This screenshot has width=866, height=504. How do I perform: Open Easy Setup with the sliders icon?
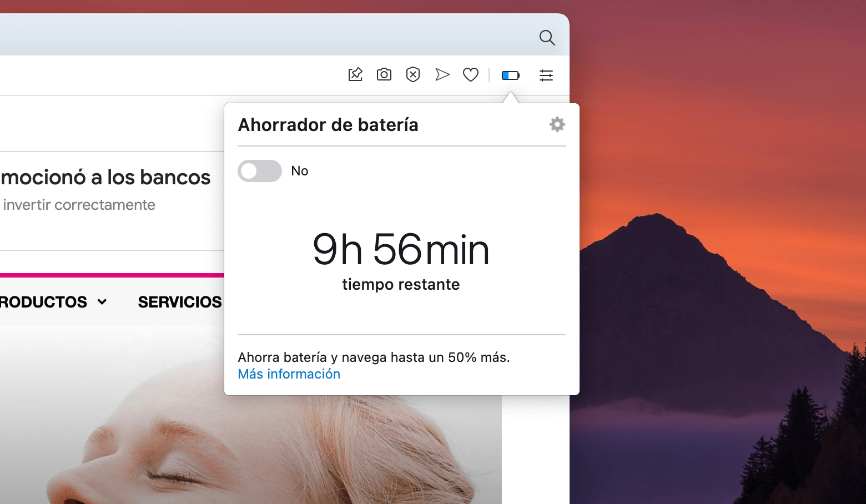546,75
